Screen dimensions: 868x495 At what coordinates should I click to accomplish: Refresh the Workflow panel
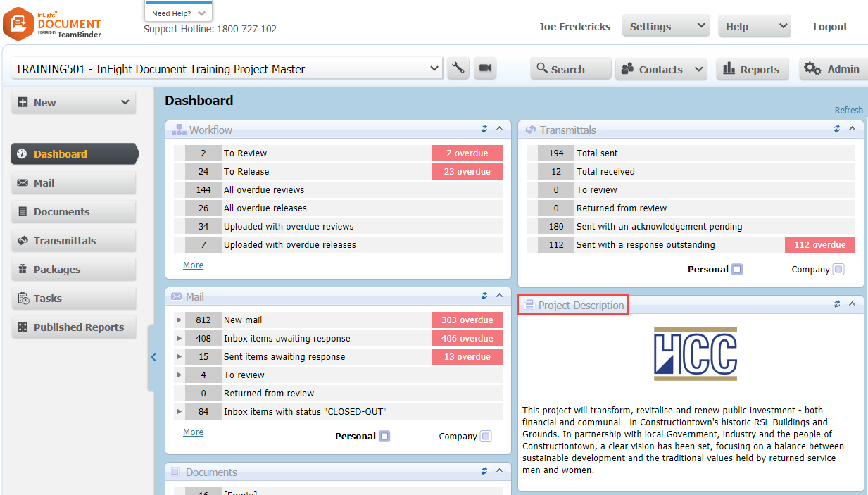click(x=484, y=129)
